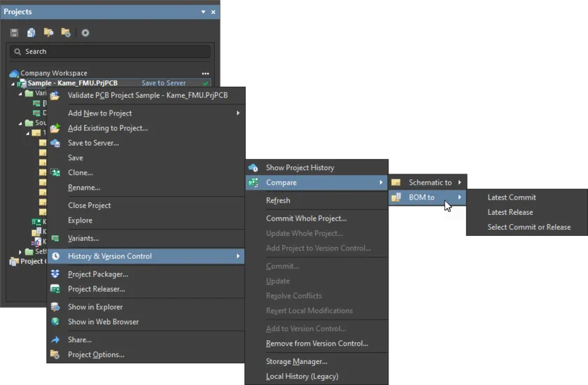Viewport: 588px width, 385px height.
Task: Click the Compare icon in submenu
Action: (253, 183)
